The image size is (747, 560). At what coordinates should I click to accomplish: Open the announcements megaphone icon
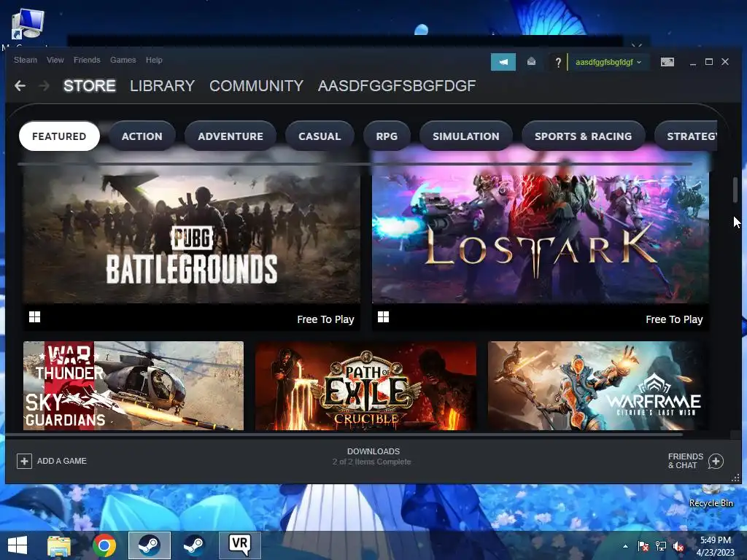(x=503, y=62)
